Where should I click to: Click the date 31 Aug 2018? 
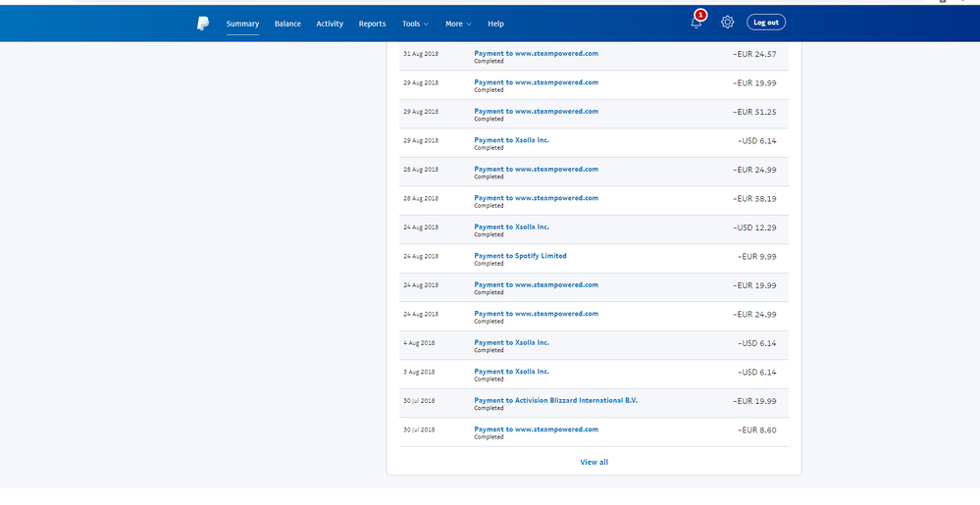pos(421,54)
